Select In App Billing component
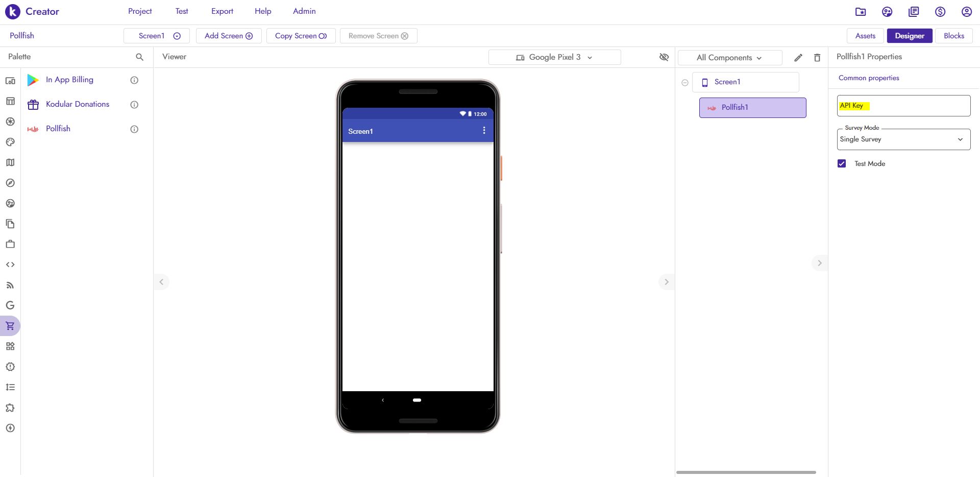The height and width of the screenshot is (477, 980). tap(69, 80)
